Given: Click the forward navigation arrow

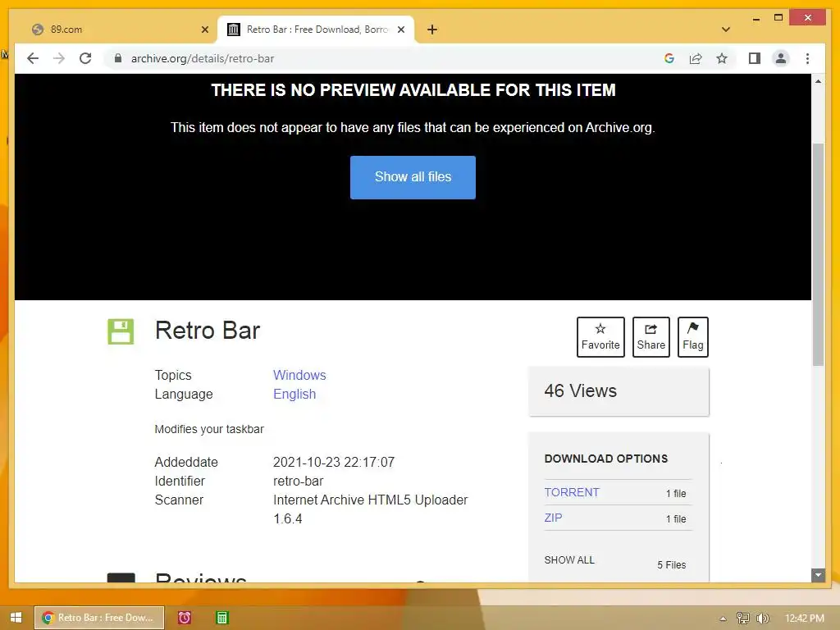Looking at the screenshot, I should click(59, 58).
